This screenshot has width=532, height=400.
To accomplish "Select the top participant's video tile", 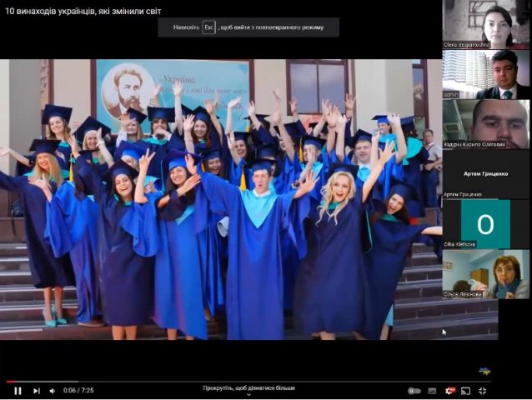I will click(x=486, y=23).
